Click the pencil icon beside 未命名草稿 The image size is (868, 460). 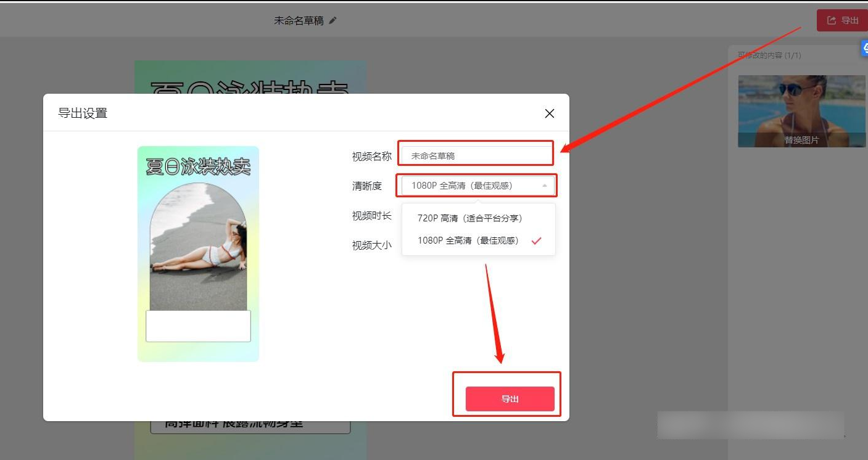tap(333, 20)
